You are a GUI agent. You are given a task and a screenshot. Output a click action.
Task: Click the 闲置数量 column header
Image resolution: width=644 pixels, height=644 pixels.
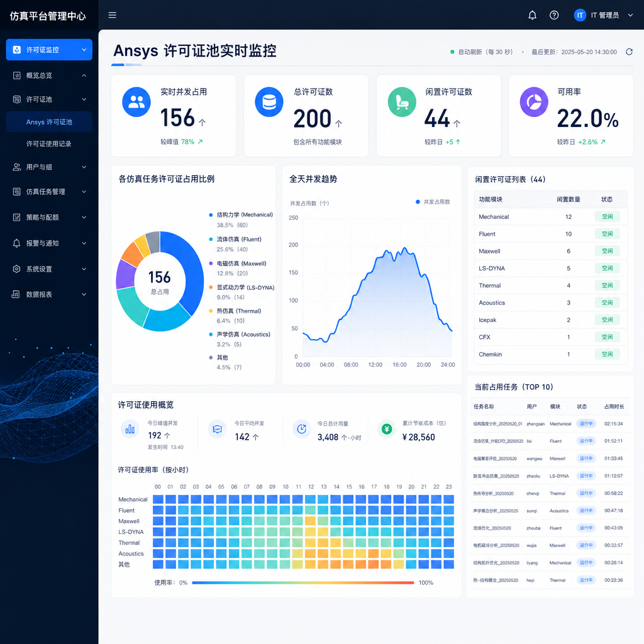tap(569, 199)
